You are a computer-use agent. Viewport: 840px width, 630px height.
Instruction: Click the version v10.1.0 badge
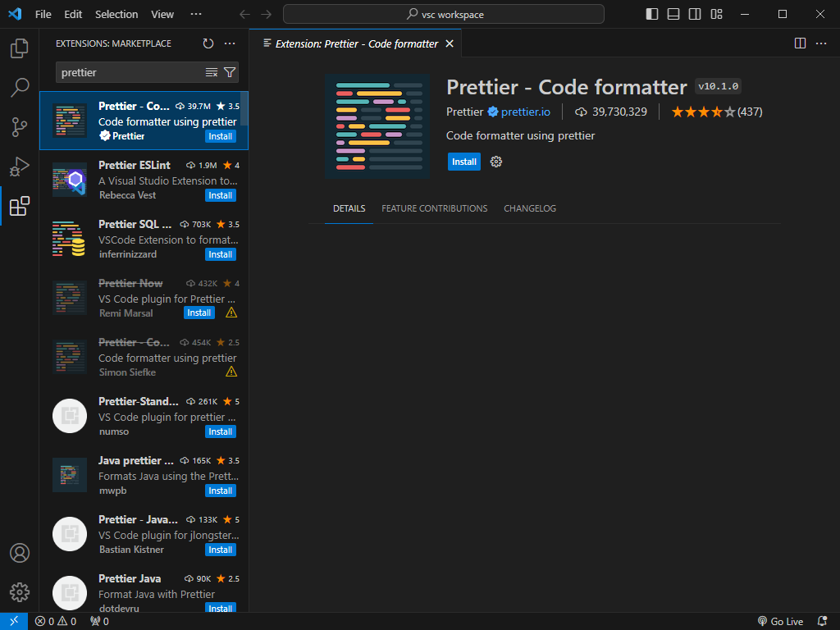[718, 86]
